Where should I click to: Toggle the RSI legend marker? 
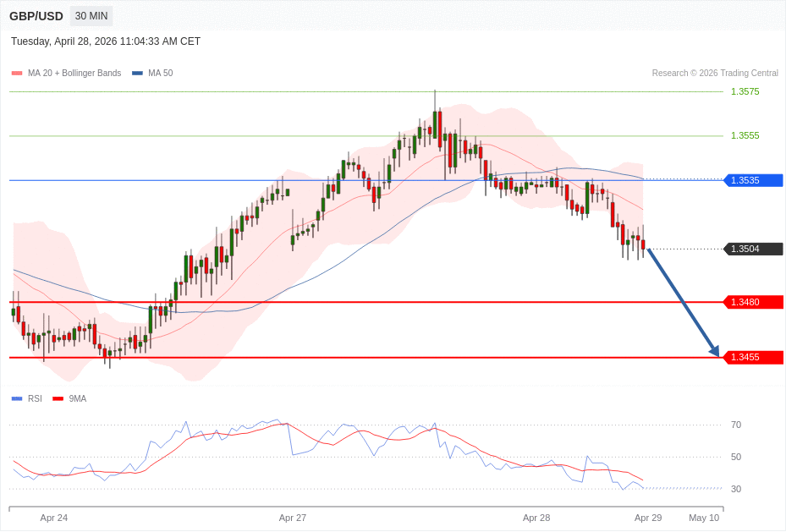point(17,398)
